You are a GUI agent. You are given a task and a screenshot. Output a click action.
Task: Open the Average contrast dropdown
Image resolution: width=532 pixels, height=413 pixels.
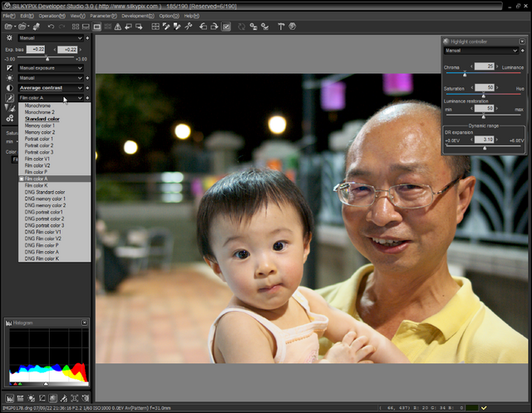tap(51, 88)
